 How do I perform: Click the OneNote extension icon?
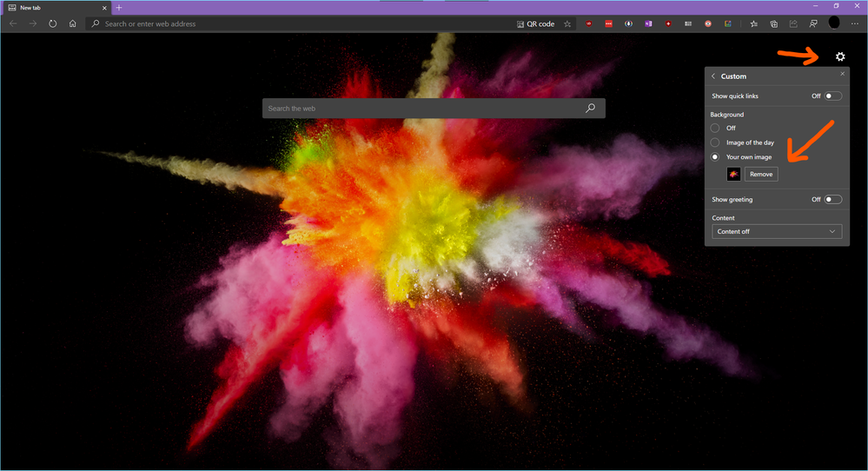(x=648, y=23)
